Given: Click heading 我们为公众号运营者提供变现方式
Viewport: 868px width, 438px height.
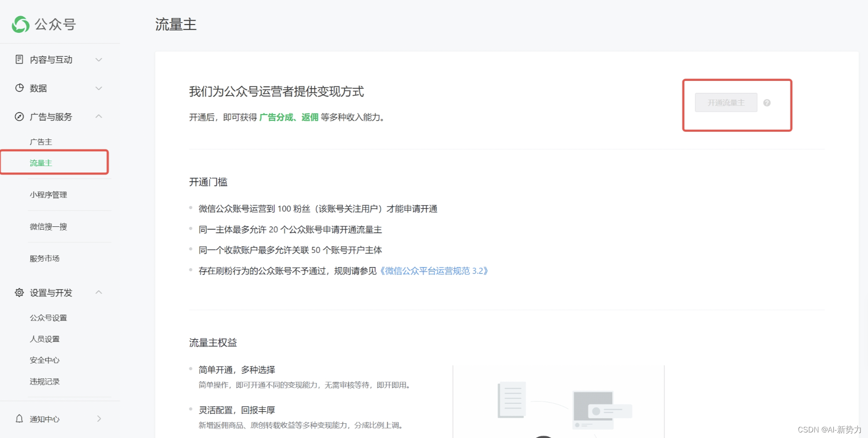Looking at the screenshot, I should click(277, 91).
